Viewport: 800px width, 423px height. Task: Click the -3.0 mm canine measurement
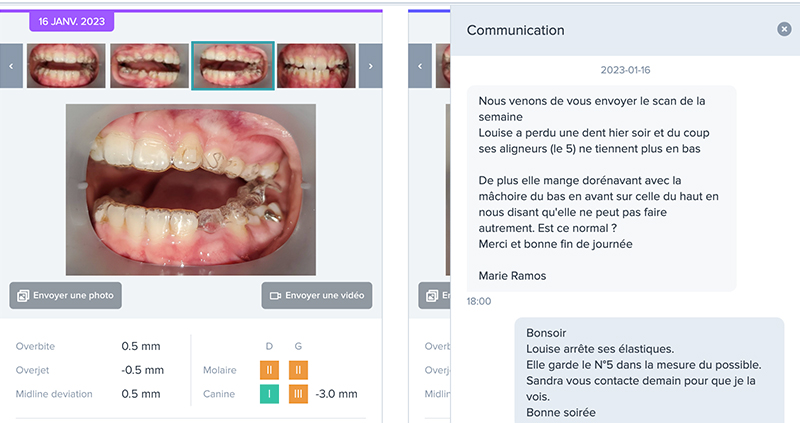pyautogui.click(x=335, y=393)
